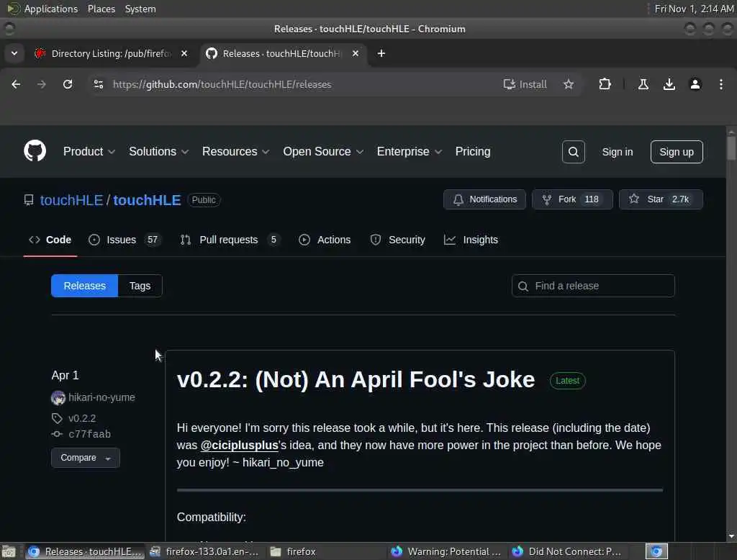The image size is (737, 560).
Task: Fork the repository
Action: (571, 199)
